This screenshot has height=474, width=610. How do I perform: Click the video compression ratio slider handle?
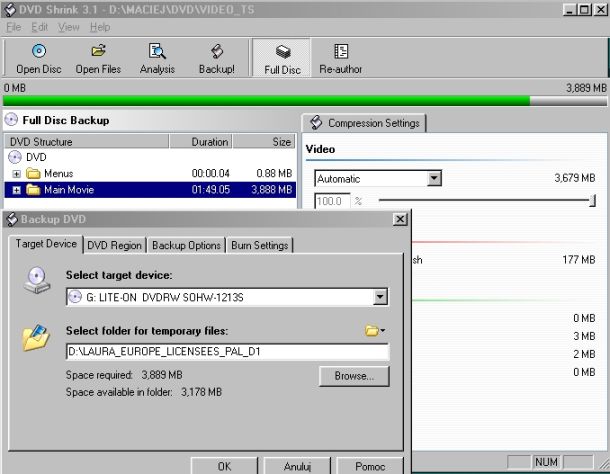(592, 201)
